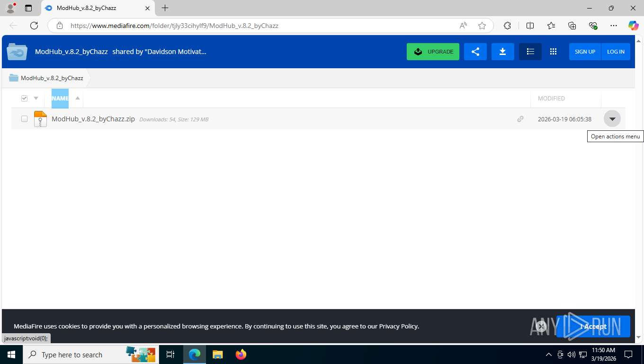Image resolution: width=644 pixels, height=364 pixels.
Task: Close the ModHub_v.8.2_byChazz tab
Action: click(147, 8)
